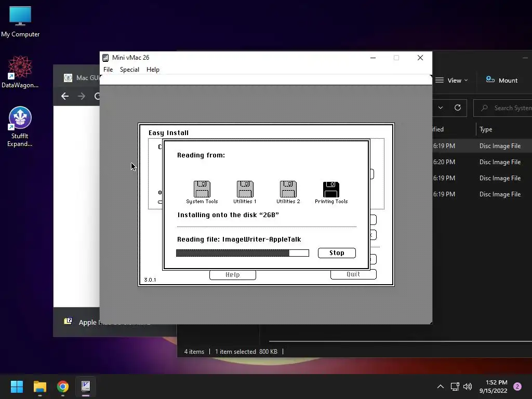This screenshot has width=532, height=399.
Task: Open the Windows Start menu
Action: pos(17,387)
